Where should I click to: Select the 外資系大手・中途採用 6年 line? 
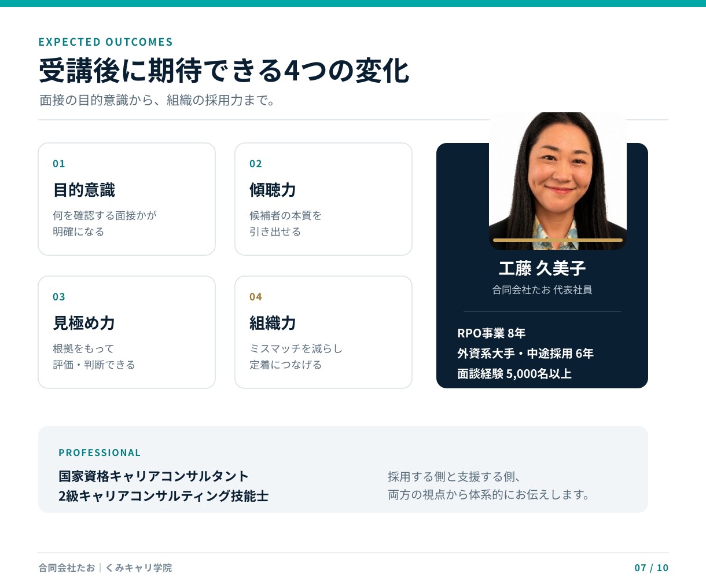point(525,354)
